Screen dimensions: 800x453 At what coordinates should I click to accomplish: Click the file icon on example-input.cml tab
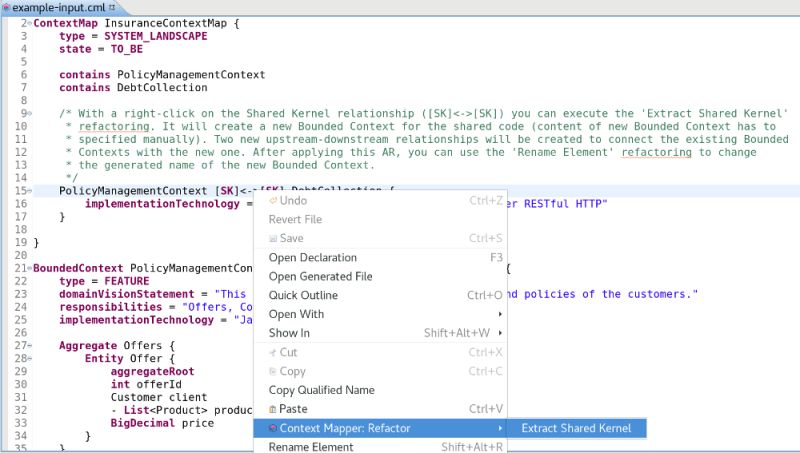tap(7, 8)
